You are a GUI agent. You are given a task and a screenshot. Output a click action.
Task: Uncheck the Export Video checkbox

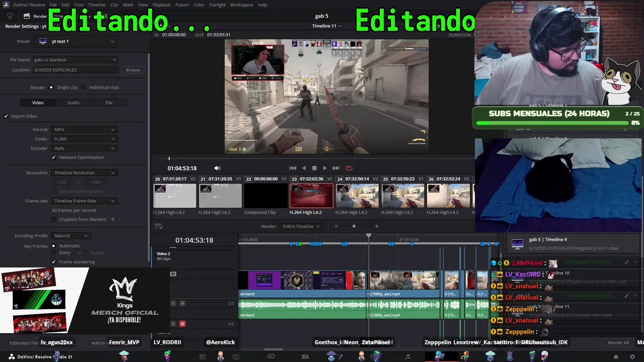pyautogui.click(x=6, y=116)
